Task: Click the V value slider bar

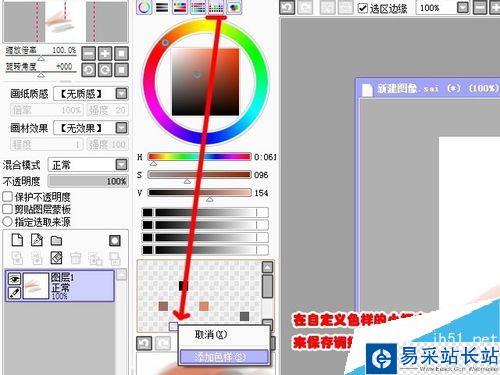Action: point(199,193)
